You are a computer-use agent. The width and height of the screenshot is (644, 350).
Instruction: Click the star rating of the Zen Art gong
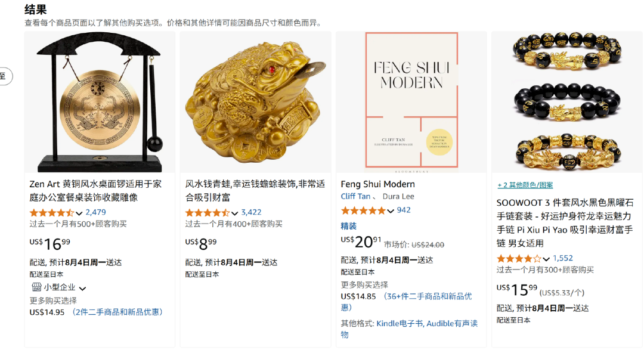click(x=52, y=213)
